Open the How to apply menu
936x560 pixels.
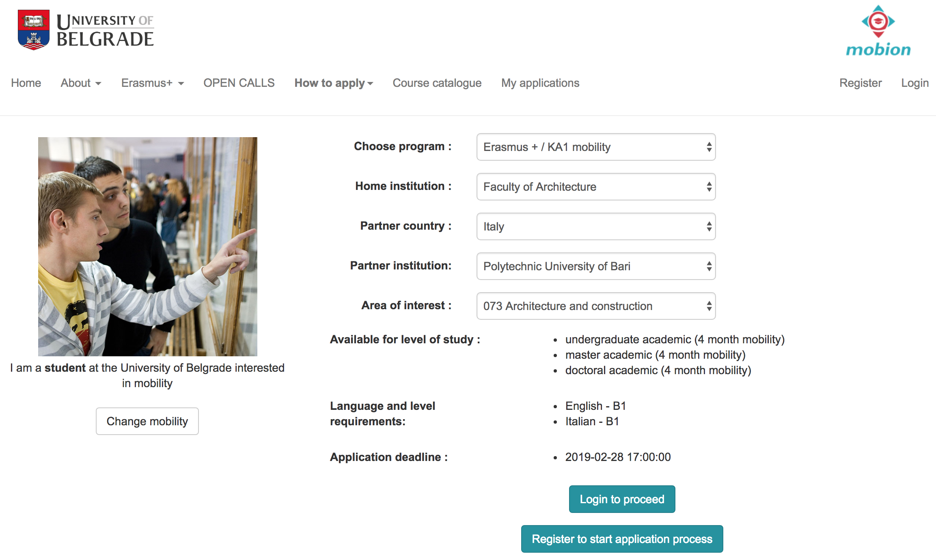(x=334, y=83)
